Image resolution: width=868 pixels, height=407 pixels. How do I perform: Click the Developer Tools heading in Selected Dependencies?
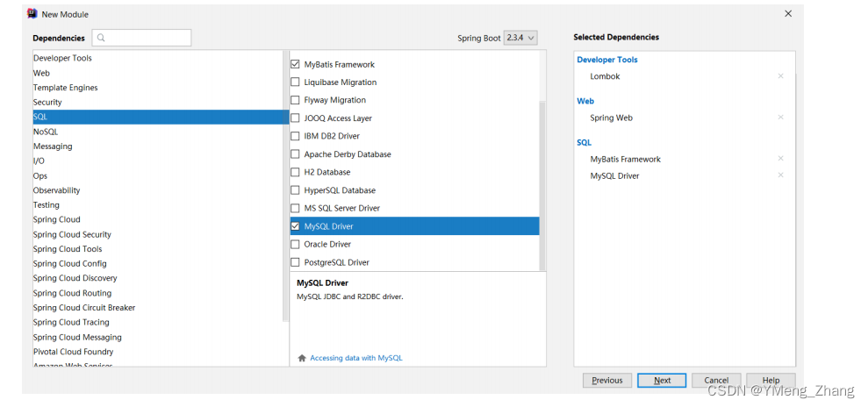coord(607,60)
